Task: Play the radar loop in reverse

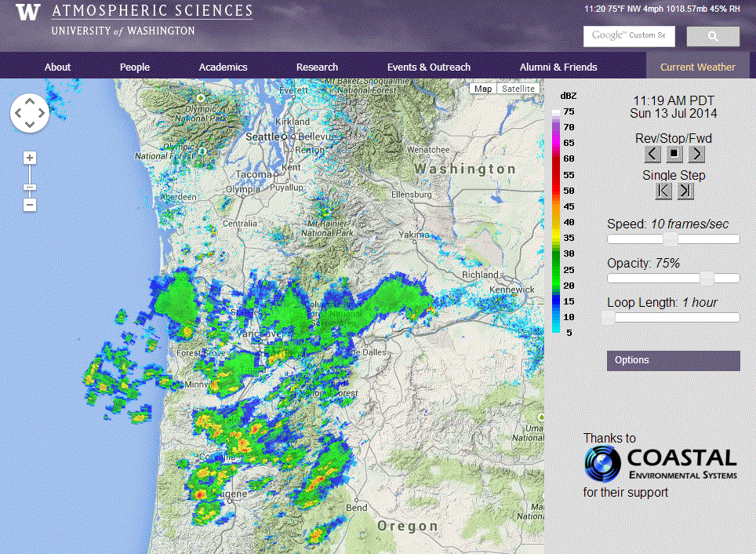Action: coord(652,154)
